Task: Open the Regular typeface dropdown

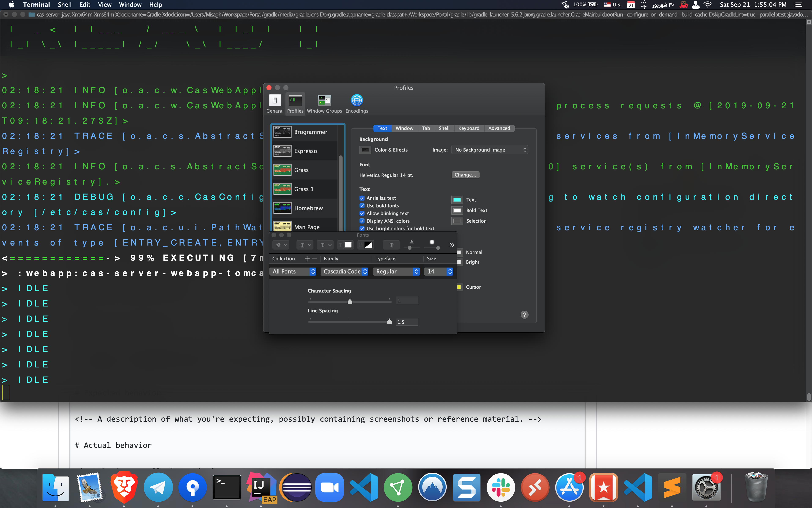Action: (396, 271)
